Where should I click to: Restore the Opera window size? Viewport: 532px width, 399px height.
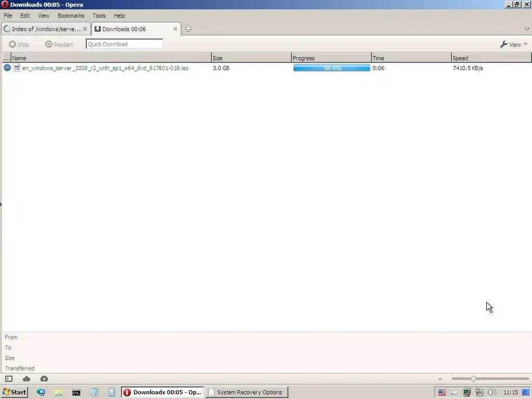tap(517, 5)
